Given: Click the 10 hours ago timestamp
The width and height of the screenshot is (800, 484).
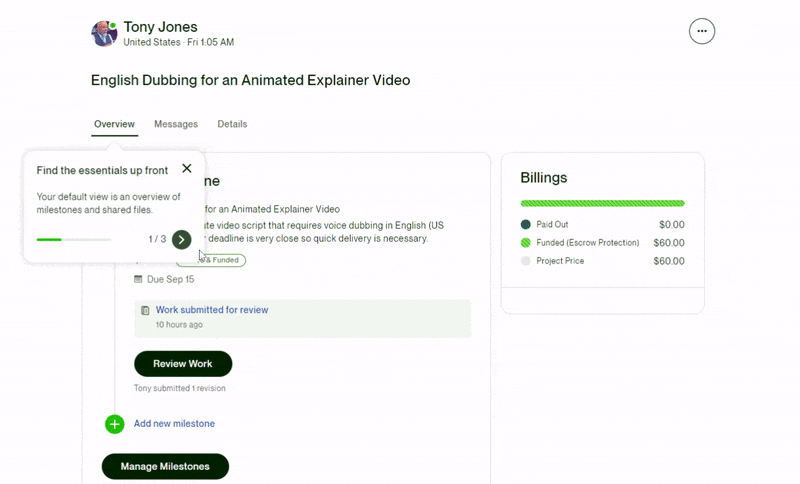Looking at the screenshot, I should tap(179, 324).
